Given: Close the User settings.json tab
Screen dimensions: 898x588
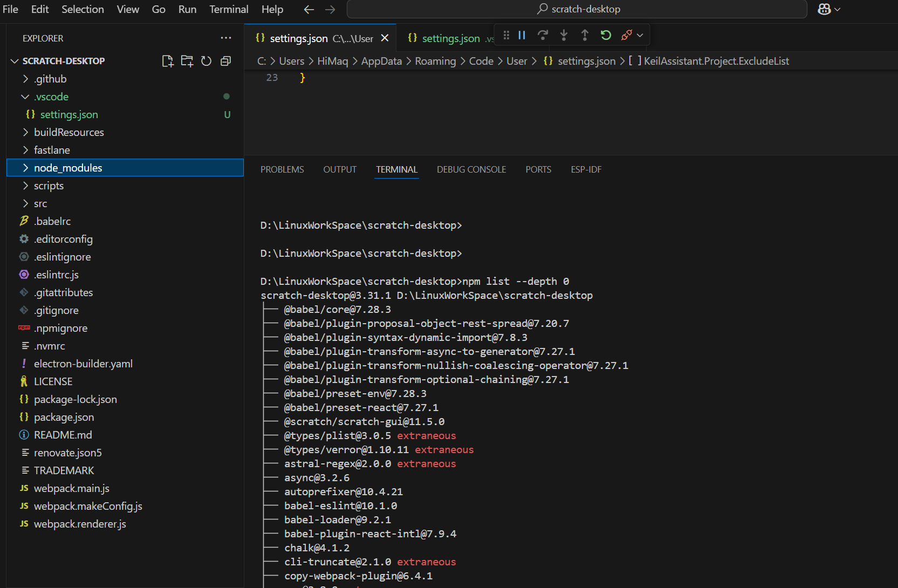Looking at the screenshot, I should (385, 38).
